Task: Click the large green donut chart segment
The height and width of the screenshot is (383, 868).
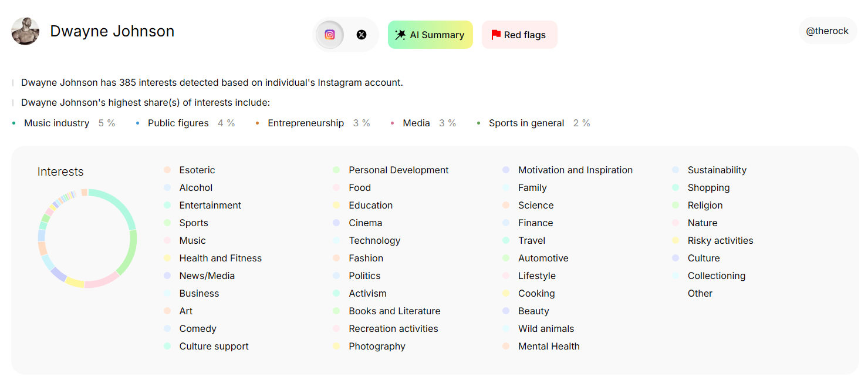Action: 130,253
